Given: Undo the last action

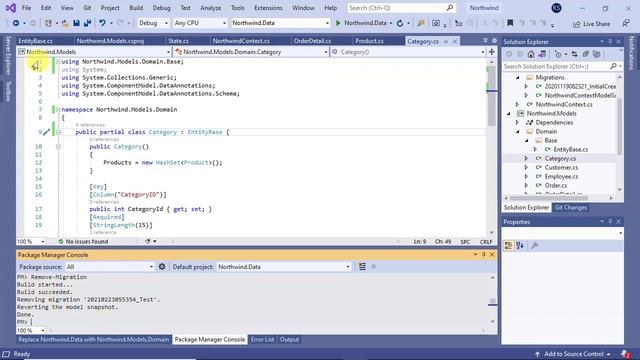Looking at the screenshot, I should [x=102, y=23].
